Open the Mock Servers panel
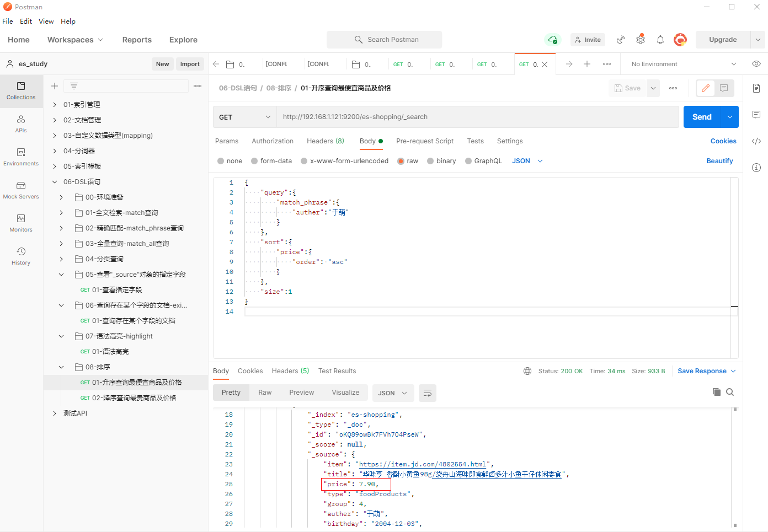Viewport: 768px width, 532px height. [21, 190]
